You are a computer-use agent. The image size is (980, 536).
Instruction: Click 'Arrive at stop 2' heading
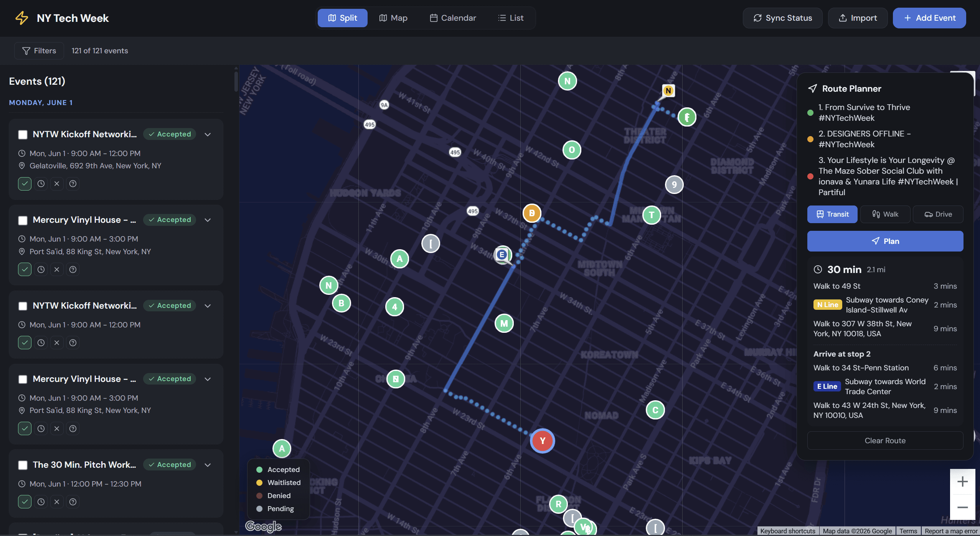click(842, 354)
